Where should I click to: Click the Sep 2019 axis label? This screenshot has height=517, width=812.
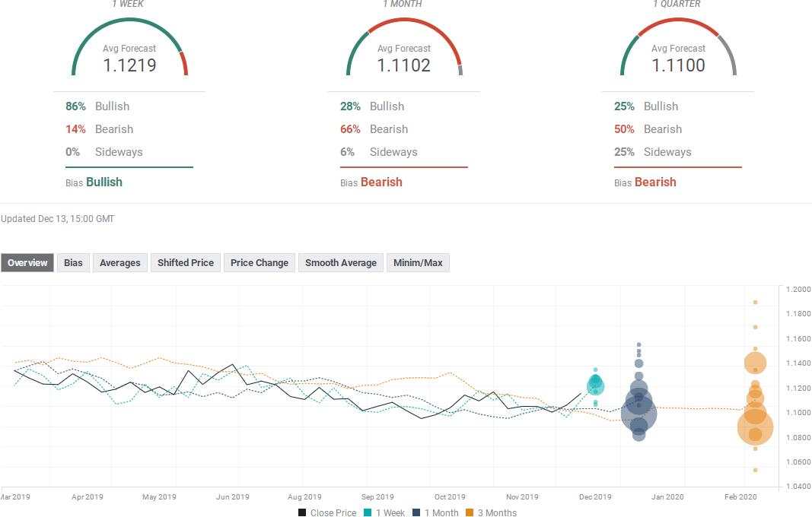click(x=377, y=496)
